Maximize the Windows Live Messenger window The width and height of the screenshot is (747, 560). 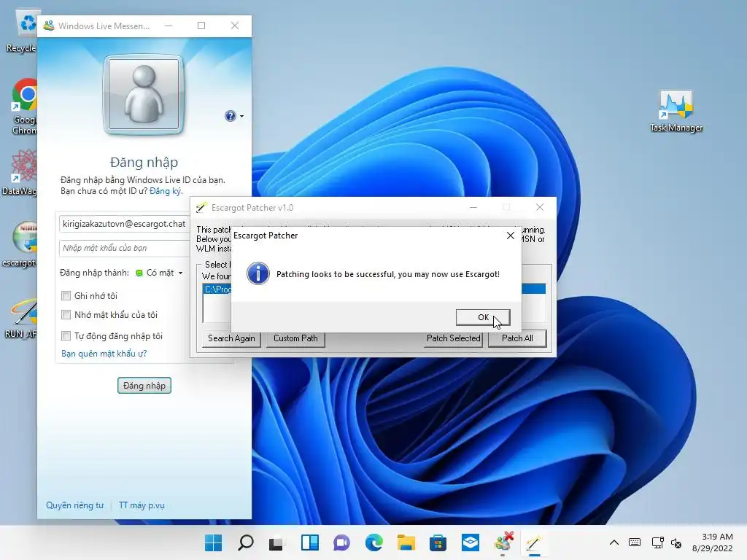point(201,26)
